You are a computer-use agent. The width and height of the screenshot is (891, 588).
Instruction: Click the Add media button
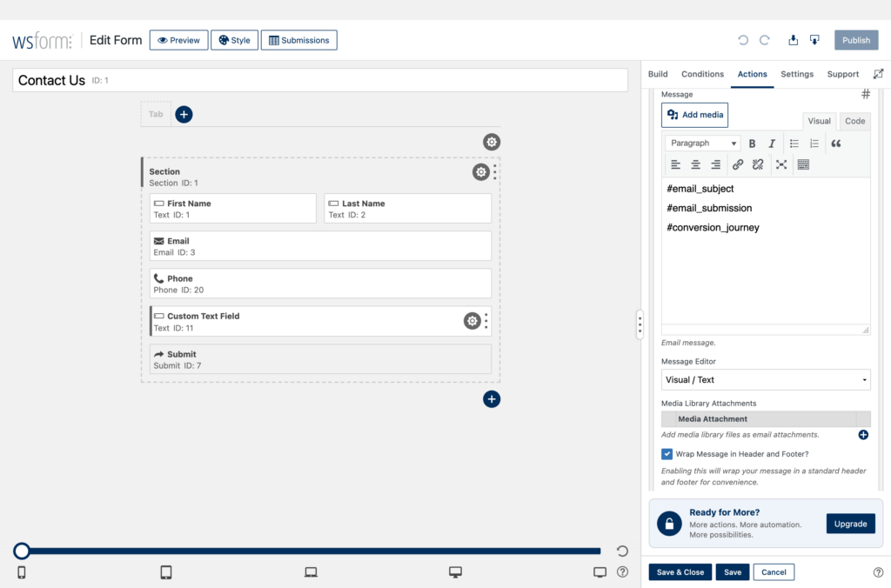[694, 115]
